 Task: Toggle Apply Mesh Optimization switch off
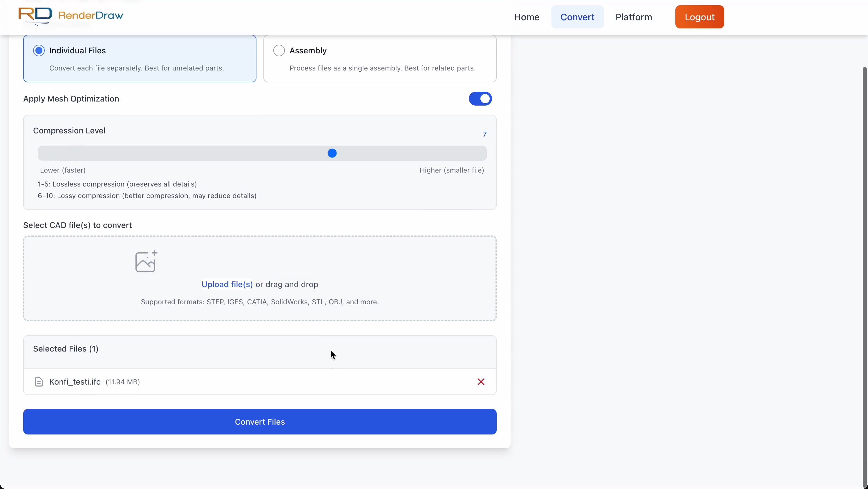(480, 99)
